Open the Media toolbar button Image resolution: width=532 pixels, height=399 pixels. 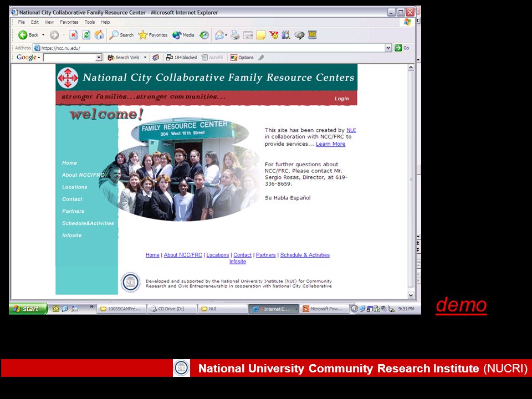click(183, 35)
